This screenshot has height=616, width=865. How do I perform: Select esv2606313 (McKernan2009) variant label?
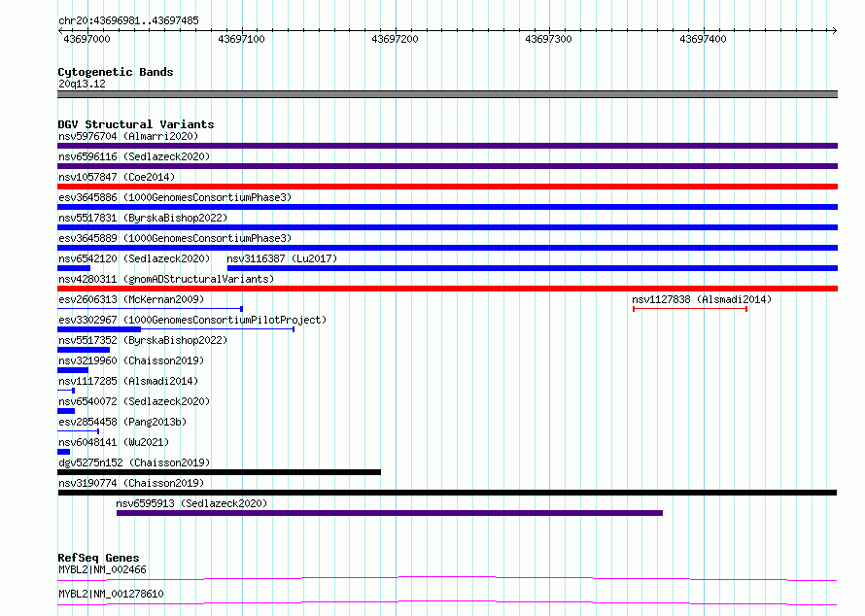[x=131, y=299]
